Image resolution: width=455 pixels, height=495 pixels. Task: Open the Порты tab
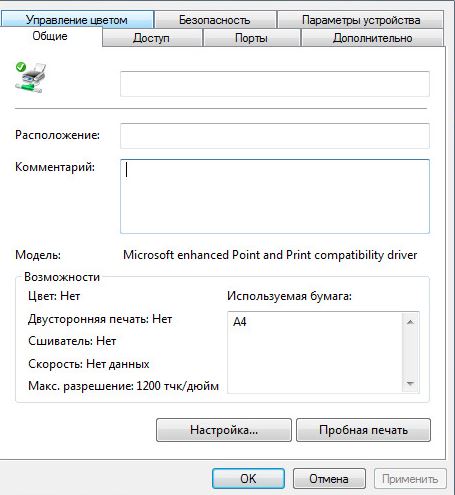click(x=251, y=38)
